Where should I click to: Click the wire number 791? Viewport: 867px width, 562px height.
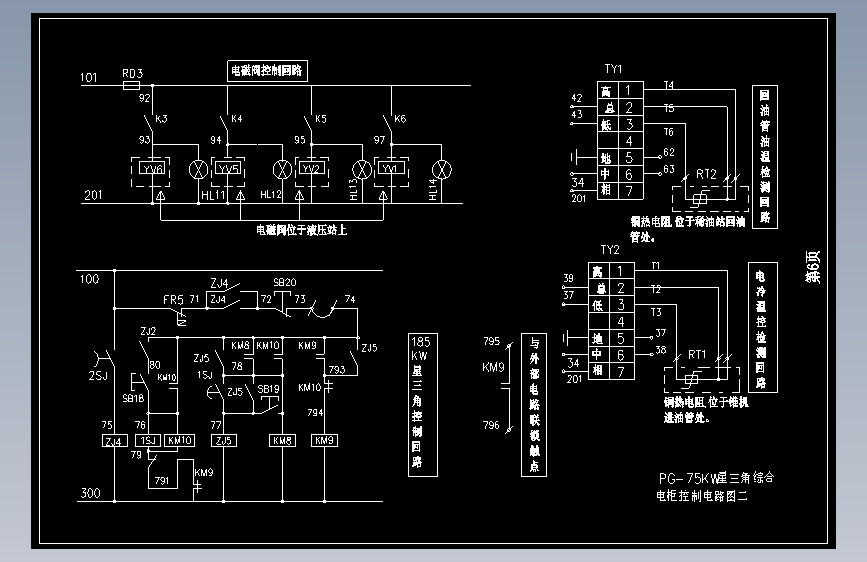point(162,481)
